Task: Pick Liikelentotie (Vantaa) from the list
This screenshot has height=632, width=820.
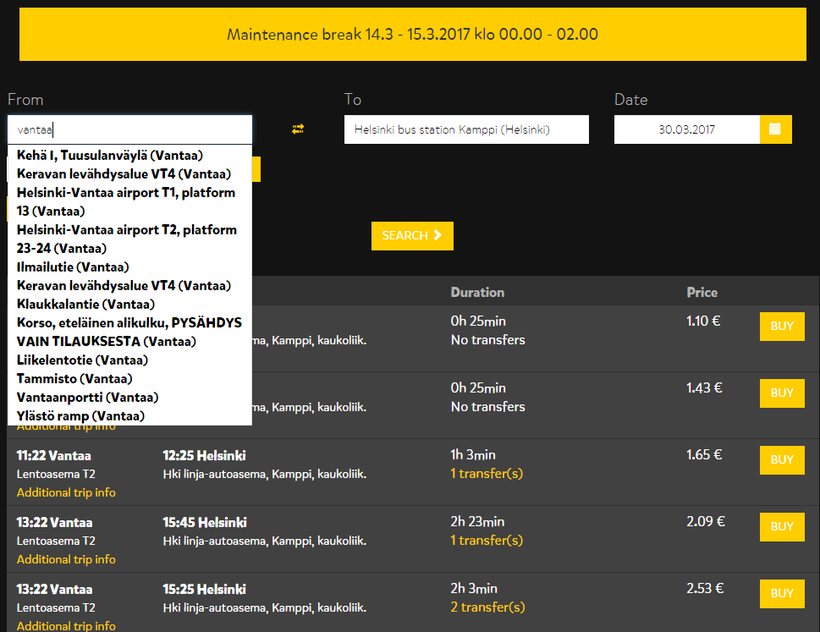Action: click(82, 360)
